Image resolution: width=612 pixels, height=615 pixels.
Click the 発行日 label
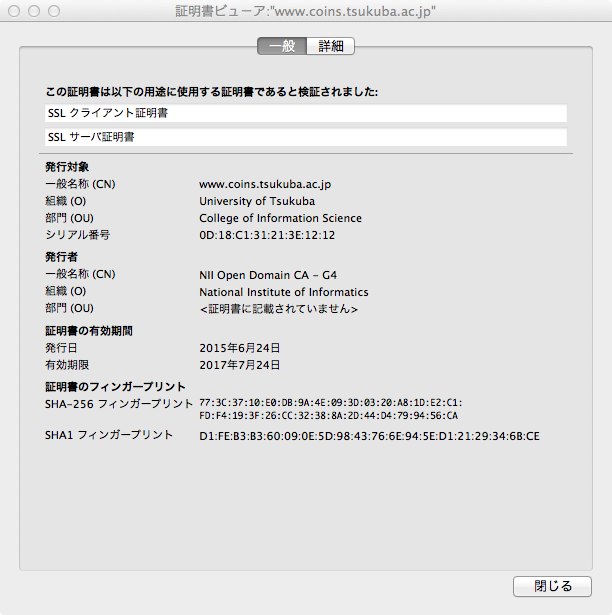point(61,348)
